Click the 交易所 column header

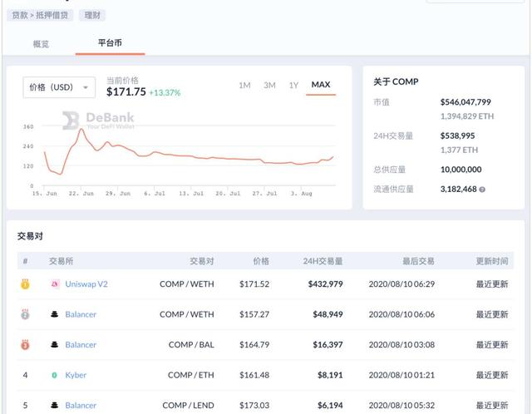point(61,261)
